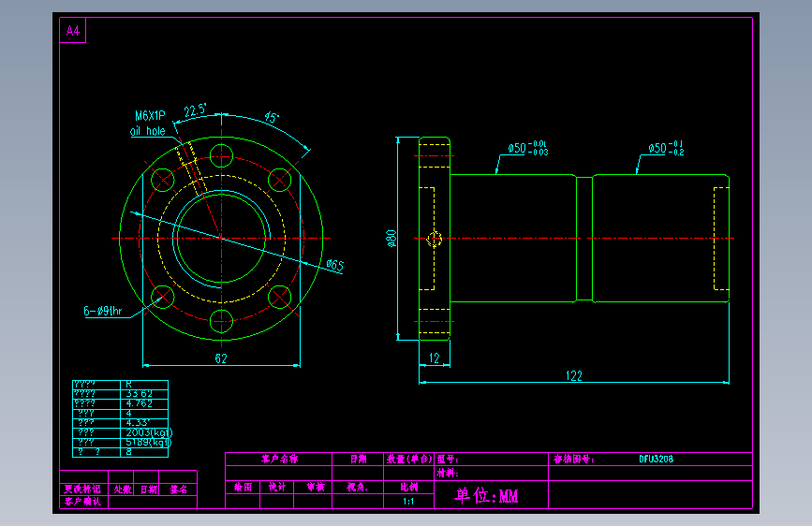This screenshot has width=812, height=526.
Task: Click the 4.762 value in spec table
Action: click(x=140, y=403)
